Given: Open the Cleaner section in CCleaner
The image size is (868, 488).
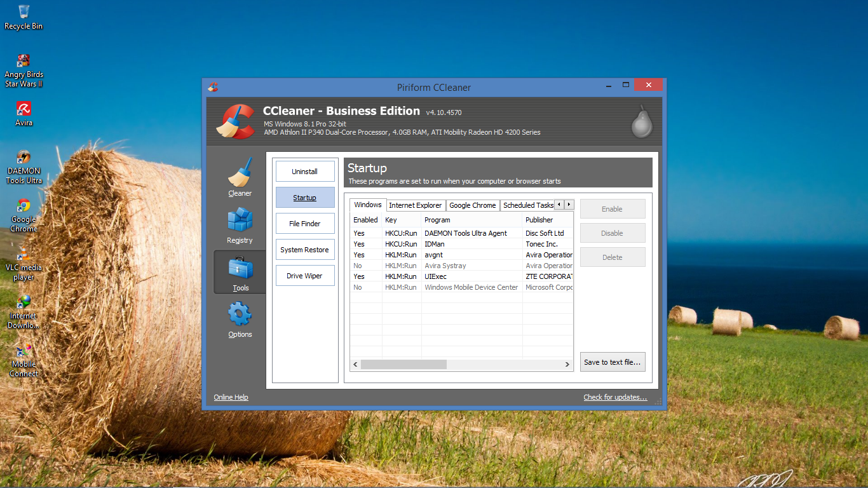Looking at the screenshot, I should 240,177.
